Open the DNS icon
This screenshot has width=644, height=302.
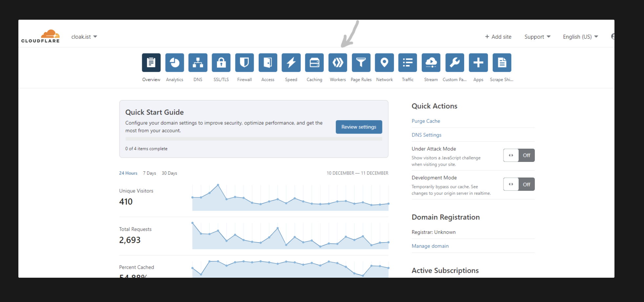coord(198,62)
